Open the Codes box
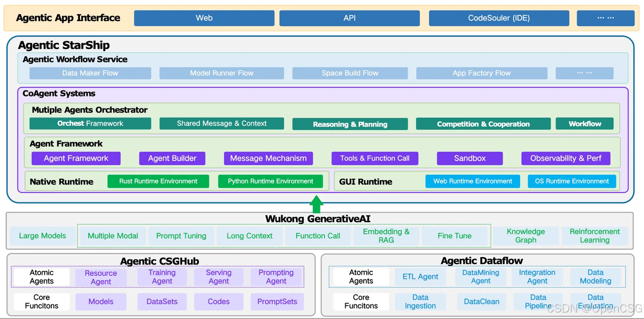 click(219, 301)
